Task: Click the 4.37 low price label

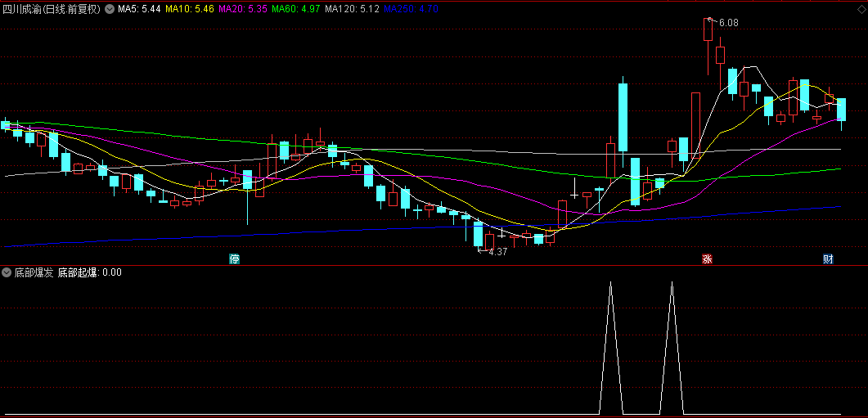Action: [498, 251]
